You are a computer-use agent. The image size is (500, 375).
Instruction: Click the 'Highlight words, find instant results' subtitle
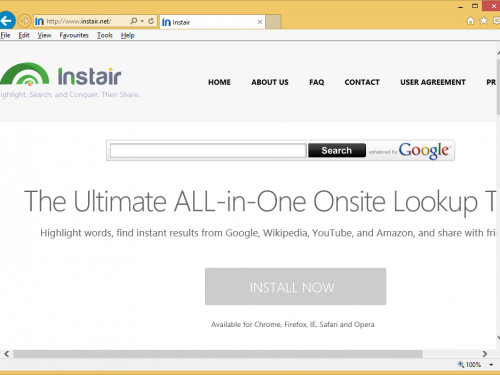268,233
